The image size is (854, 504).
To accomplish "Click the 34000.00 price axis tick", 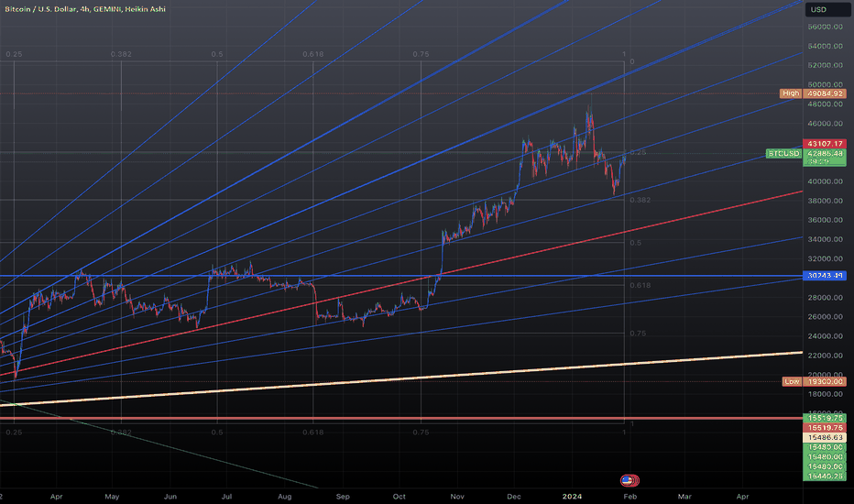I will tap(825, 240).
